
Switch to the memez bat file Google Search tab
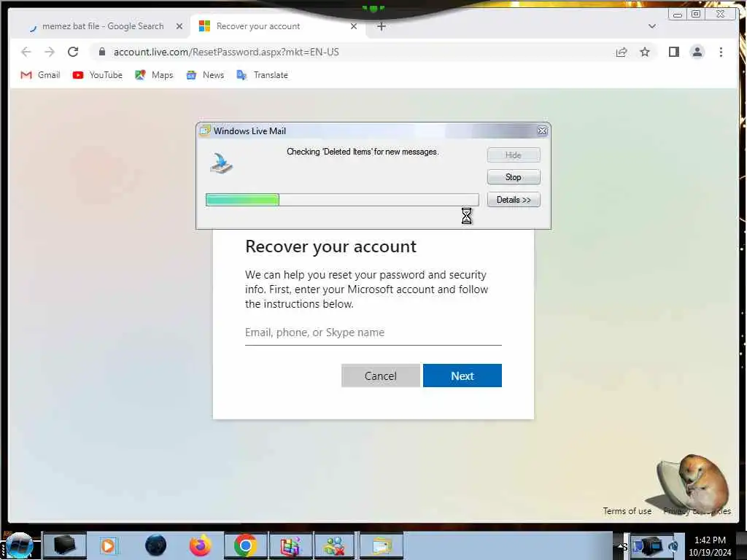102,26
